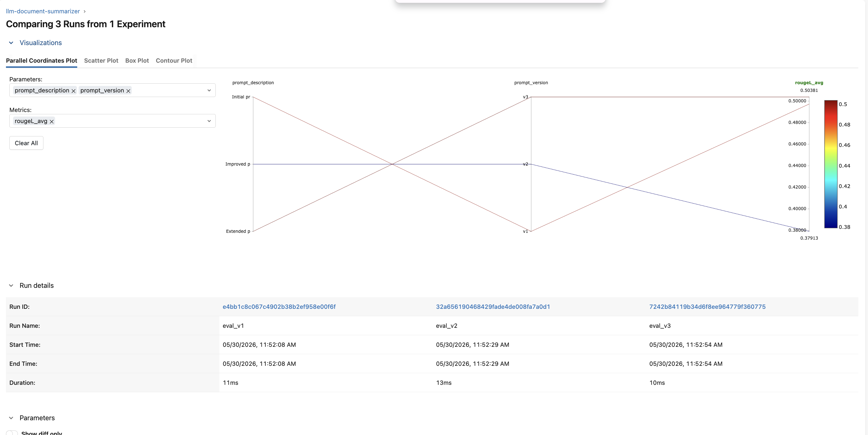Click the Duration row label
The height and width of the screenshot is (435, 868).
point(22,383)
